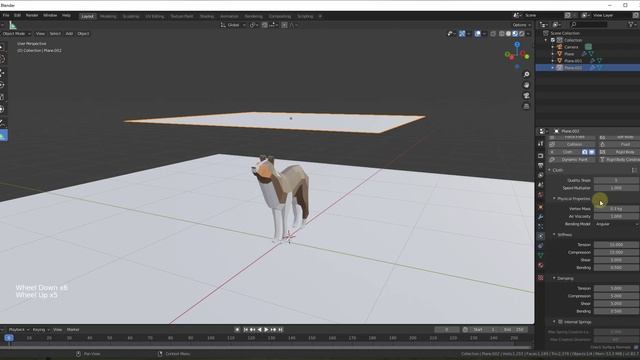This screenshot has height=360, width=640.
Task: Select the Cursor tool in left toolbar
Action: tap(3, 59)
